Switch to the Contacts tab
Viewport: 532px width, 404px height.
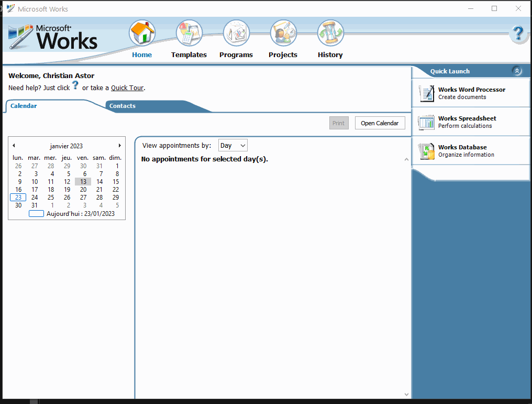[x=122, y=106]
